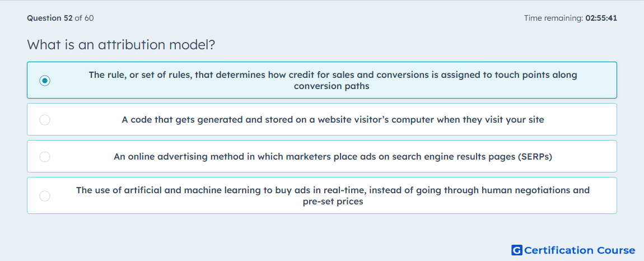The height and width of the screenshot is (261, 644).
Task: Click the 02:55:41 countdown timer
Action: (601, 18)
